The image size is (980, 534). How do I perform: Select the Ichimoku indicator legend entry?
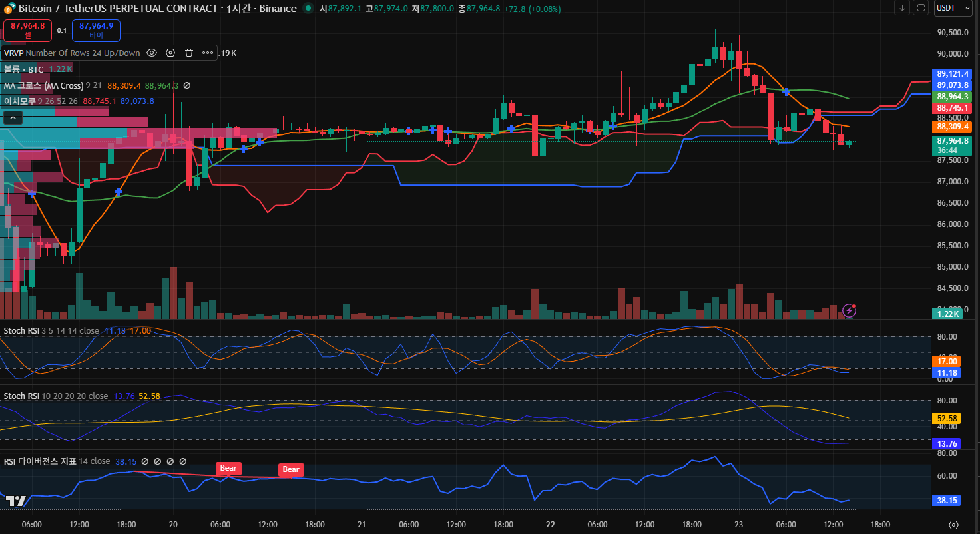pyautogui.click(x=19, y=101)
